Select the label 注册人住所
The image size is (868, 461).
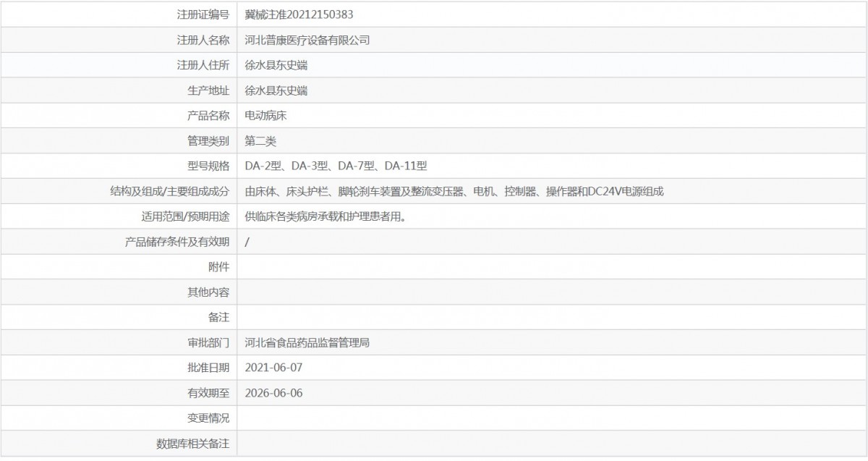coord(203,65)
